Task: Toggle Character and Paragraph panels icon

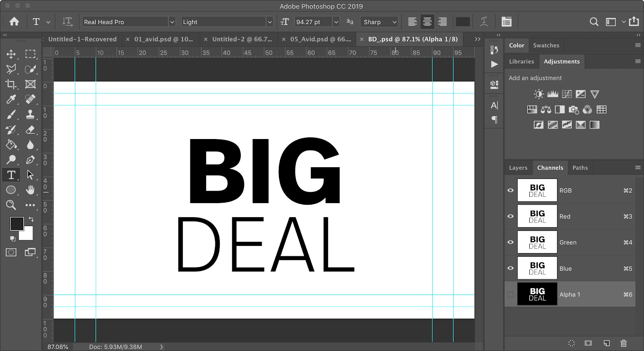Action: point(506,22)
